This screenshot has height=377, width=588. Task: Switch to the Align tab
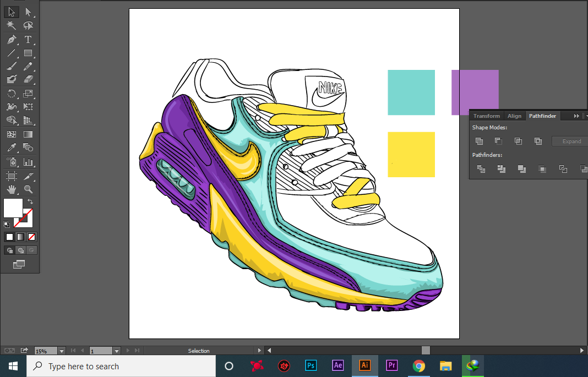pos(514,116)
